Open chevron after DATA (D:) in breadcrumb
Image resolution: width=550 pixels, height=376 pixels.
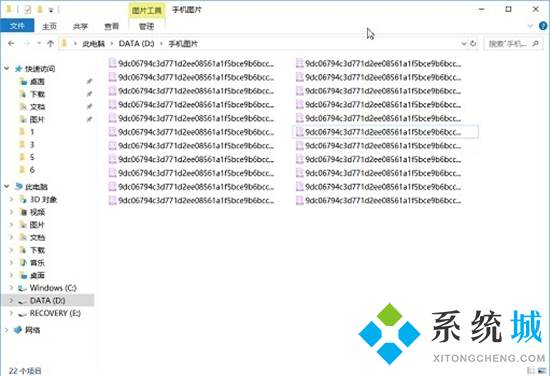161,43
